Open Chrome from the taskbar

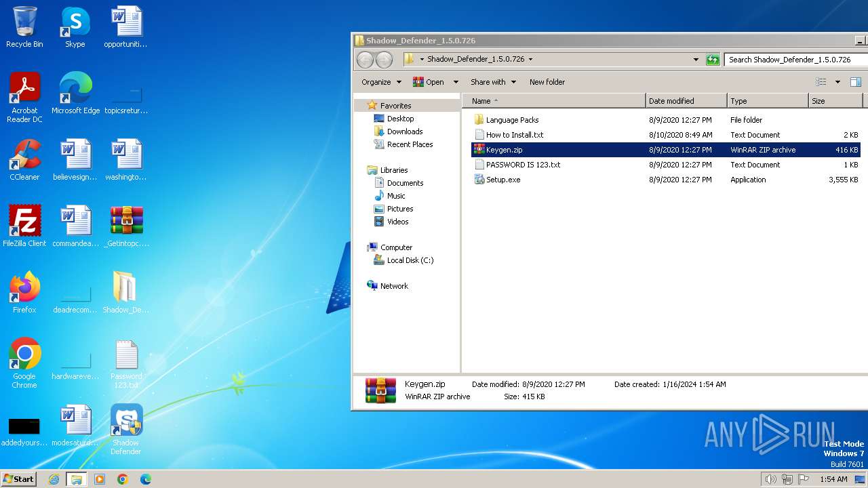[x=123, y=479]
